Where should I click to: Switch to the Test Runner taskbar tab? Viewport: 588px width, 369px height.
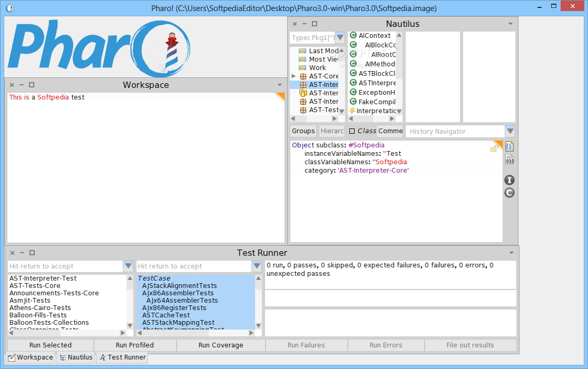coord(123,357)
